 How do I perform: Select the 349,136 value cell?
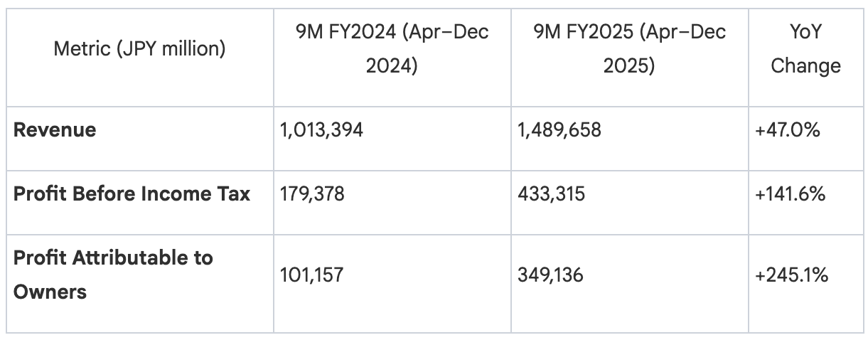[551, 274]
